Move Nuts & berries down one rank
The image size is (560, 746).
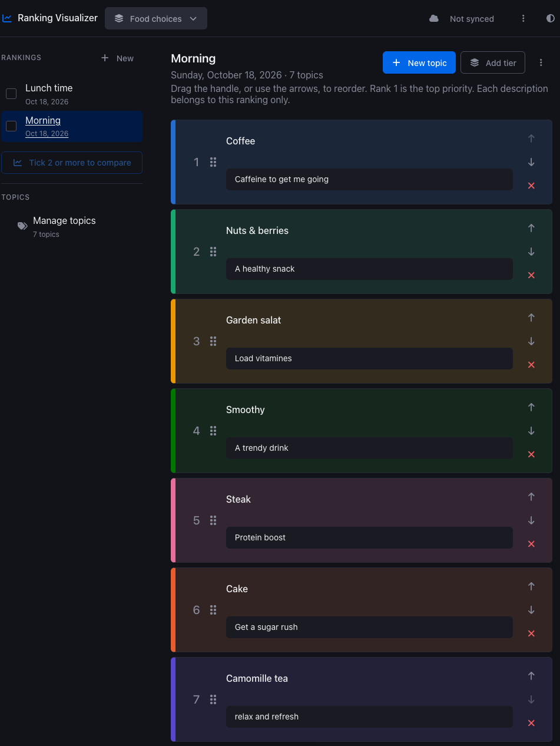pyautogui.click(x=531, y=252)
